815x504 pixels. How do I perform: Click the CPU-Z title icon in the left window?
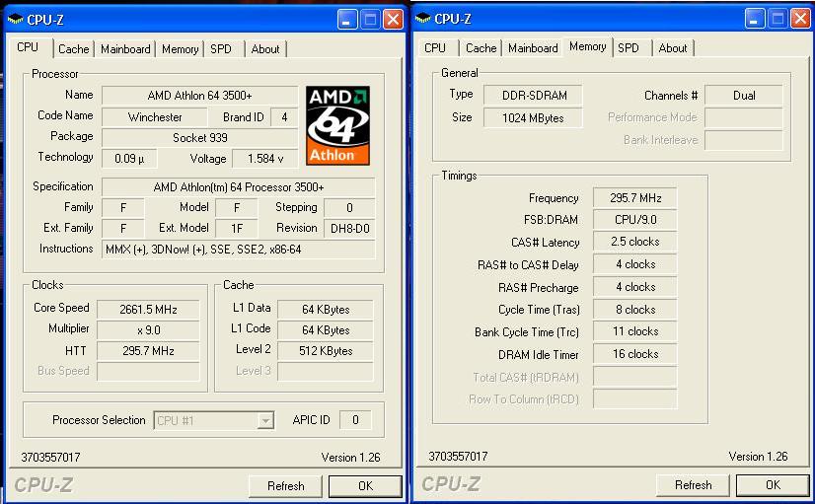(15, 20)
